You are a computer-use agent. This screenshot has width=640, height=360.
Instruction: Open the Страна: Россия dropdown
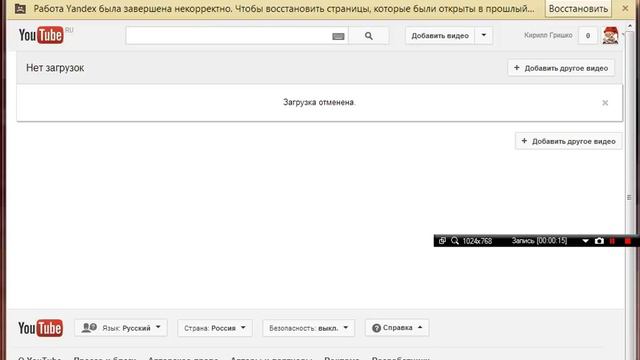(x=215, y=328)
